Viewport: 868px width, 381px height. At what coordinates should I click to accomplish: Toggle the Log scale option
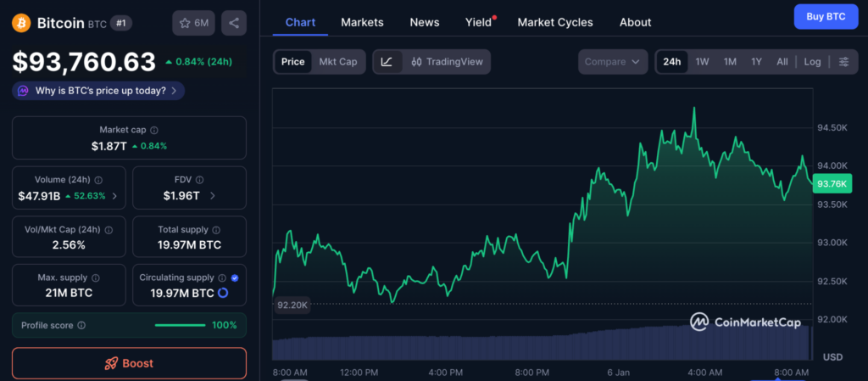point(812,62)
